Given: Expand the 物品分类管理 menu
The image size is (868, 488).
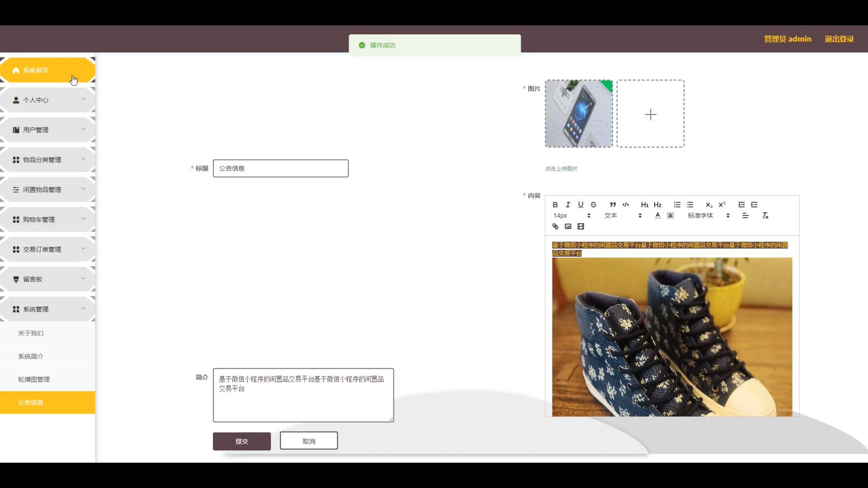Looking at the screenshot, I should click(x=47, y=160).
